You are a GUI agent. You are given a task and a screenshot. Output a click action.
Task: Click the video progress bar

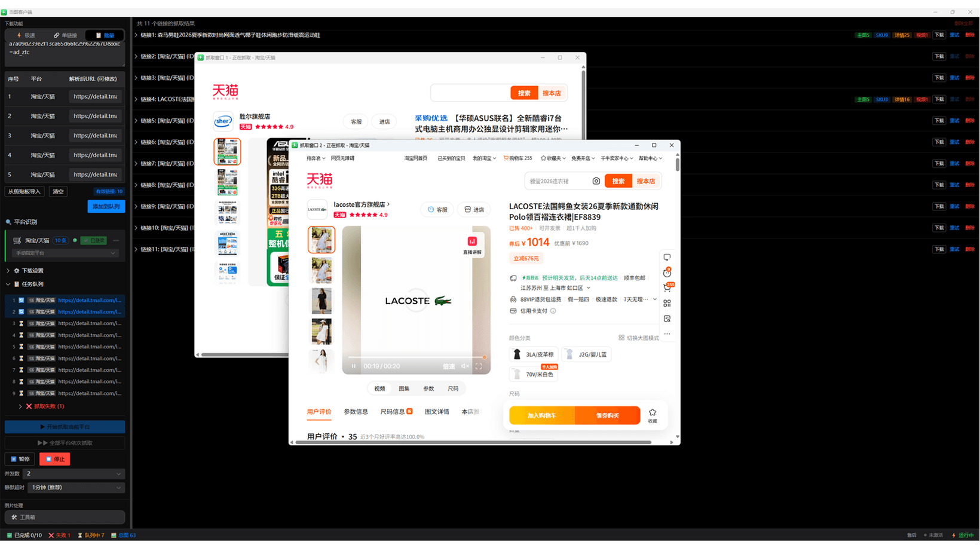pyautogui.click(x=416, y=357)
